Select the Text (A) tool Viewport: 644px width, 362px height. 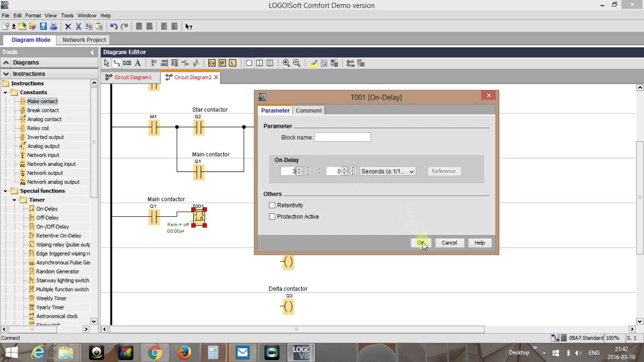137,63
